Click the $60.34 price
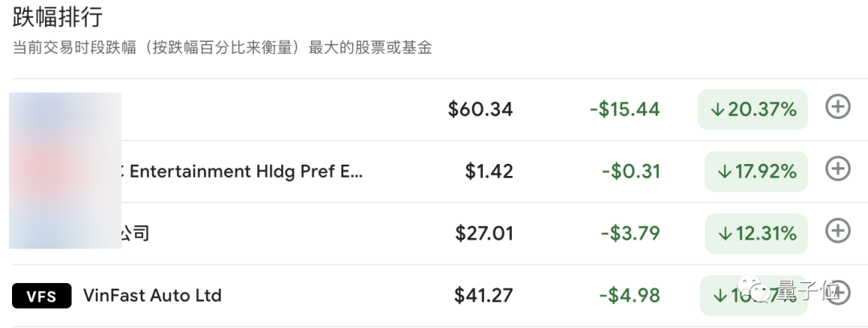This screenshot has width=868, height=328. pos(481,109)
